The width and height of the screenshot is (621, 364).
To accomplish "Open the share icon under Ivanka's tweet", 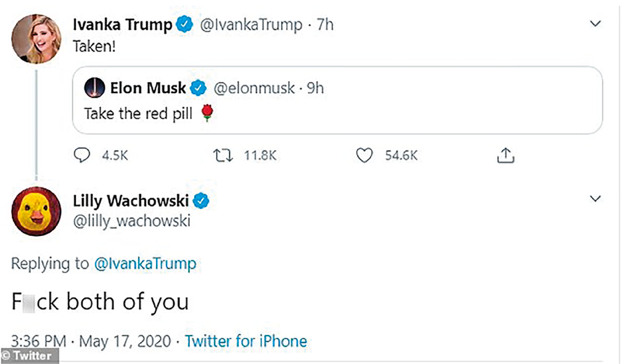I will (505, 156).
